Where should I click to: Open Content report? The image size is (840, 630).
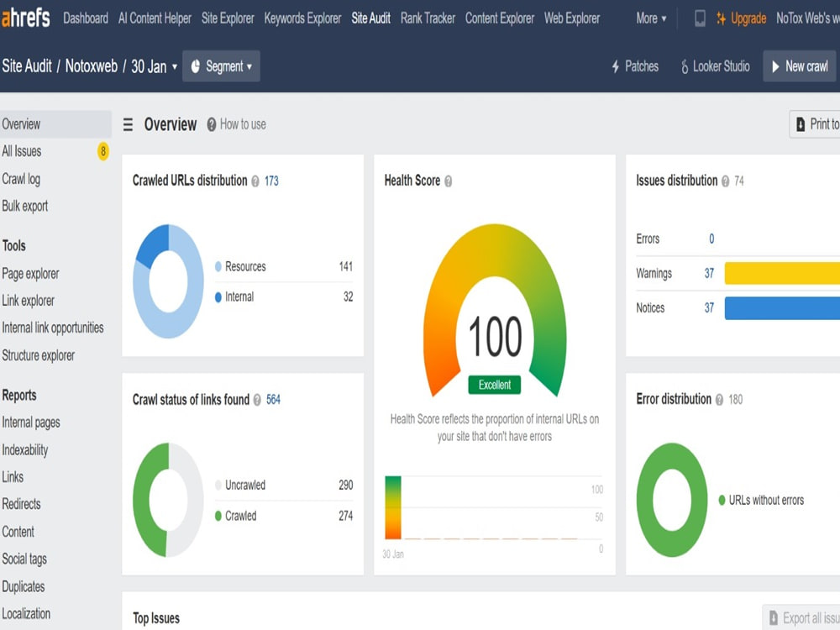[x=18, y=532]
